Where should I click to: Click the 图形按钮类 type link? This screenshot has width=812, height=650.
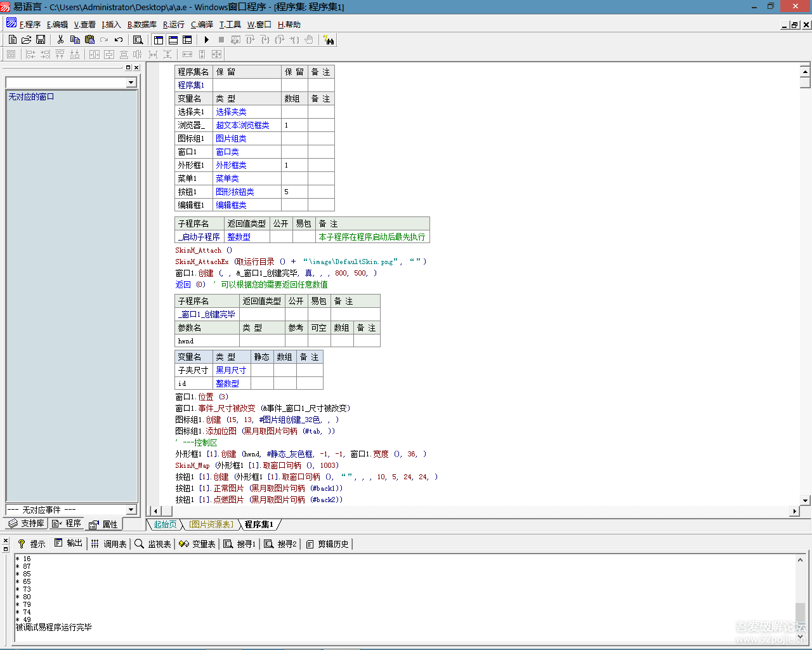click(235, 192)
